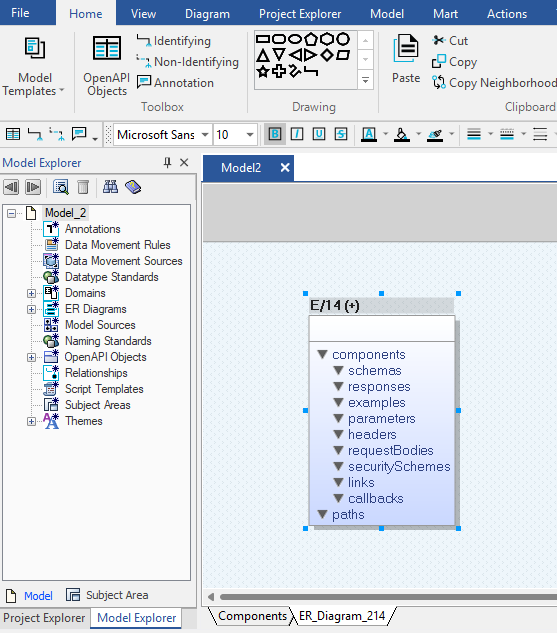
Task: Toggle italic text formatting
Action: point(297,134)
